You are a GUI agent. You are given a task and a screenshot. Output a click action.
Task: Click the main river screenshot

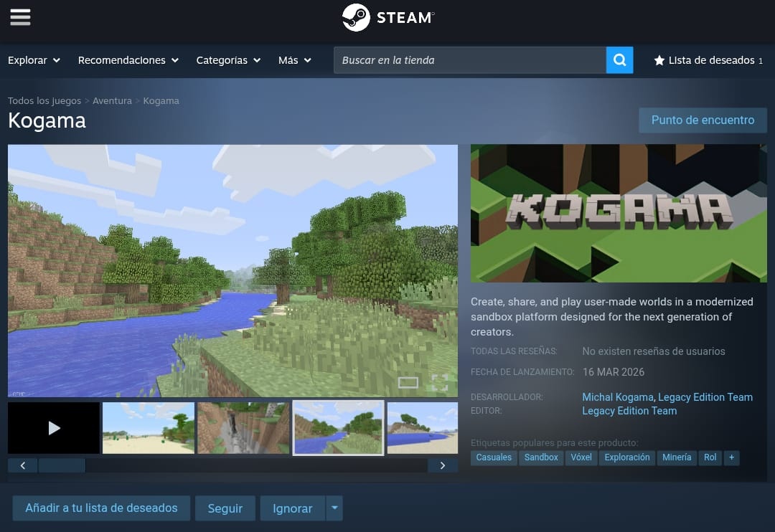[x=232, y=271]
